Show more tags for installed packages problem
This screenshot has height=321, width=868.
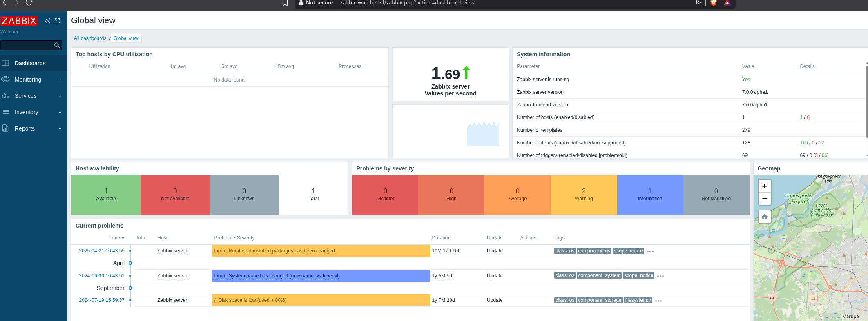650,252
